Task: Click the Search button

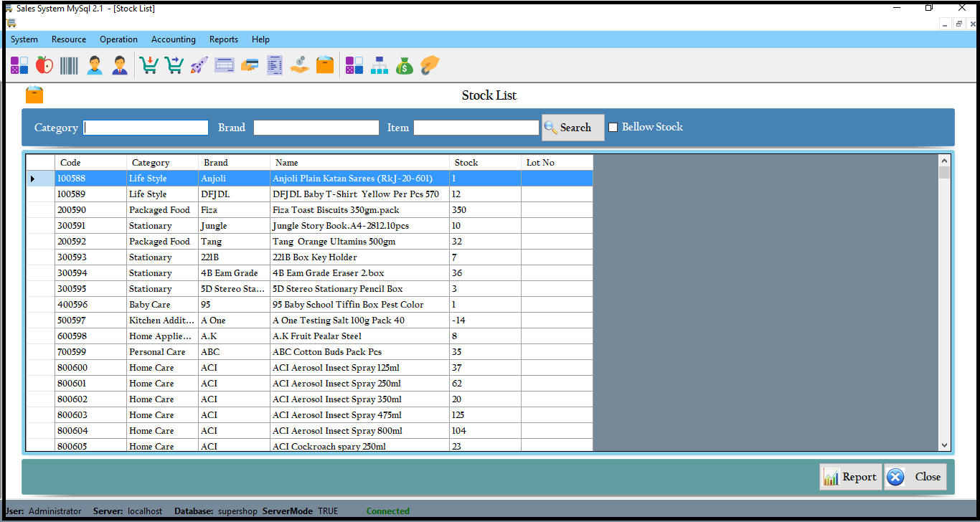Action: point(573,128)
